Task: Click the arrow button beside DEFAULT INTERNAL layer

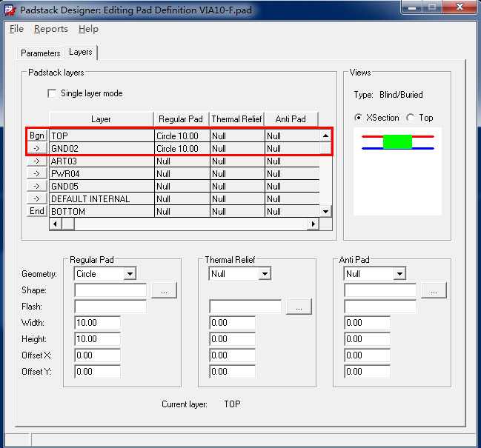Action: pos(37,198)
